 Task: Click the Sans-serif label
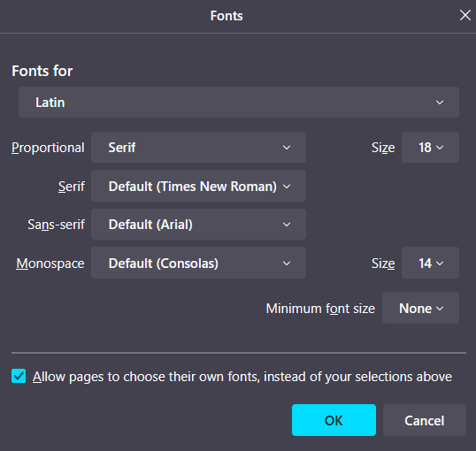pos(56,225)
